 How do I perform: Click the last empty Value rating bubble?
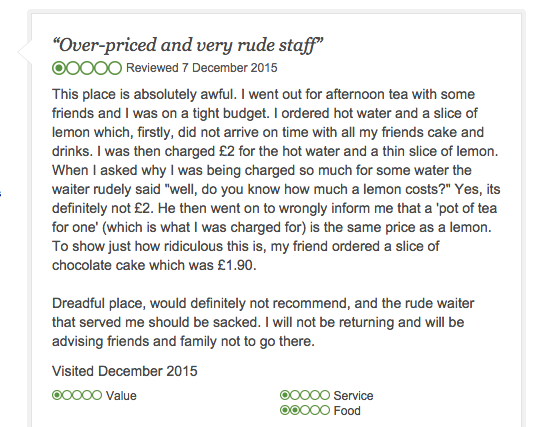pos(97,395)
